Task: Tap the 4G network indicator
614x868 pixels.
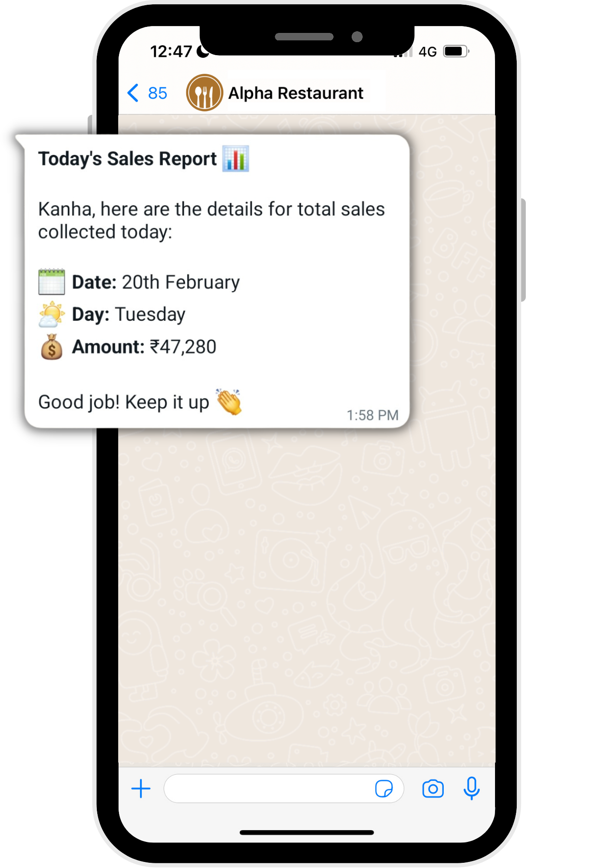Action: (427, 51)
